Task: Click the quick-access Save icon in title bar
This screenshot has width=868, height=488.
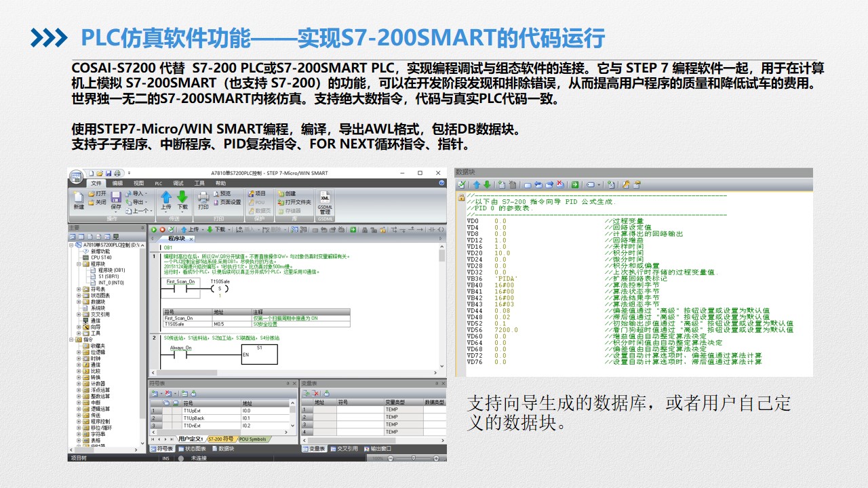Action: [108, 174]
